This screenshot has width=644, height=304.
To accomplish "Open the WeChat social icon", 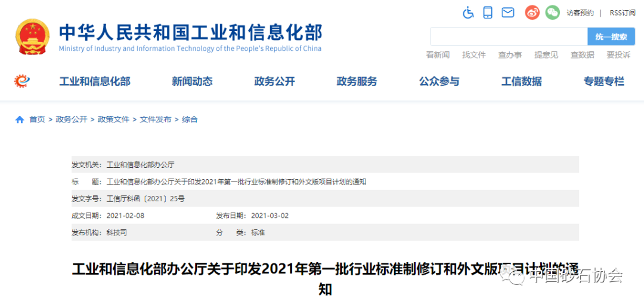I will [x=552, y=13].
